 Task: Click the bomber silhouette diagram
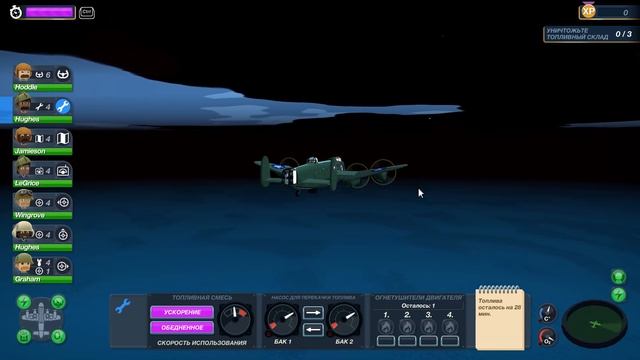[x=41, y=319]
